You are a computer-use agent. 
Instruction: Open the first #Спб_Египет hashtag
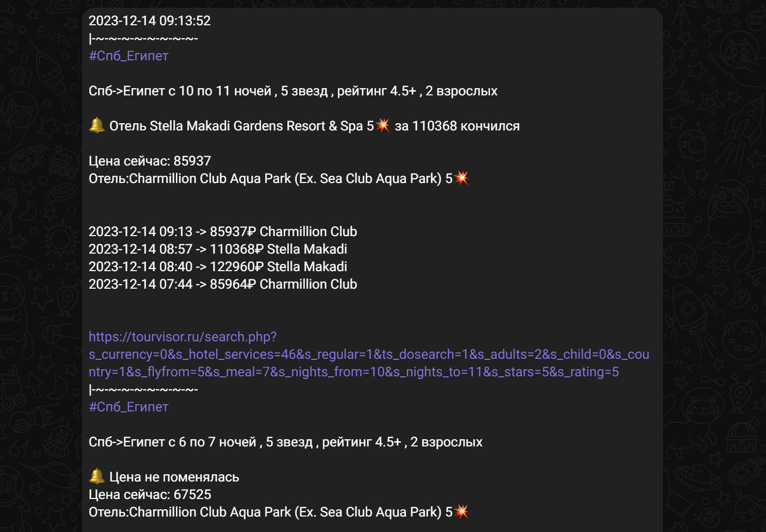pyautogui.click(x=128, y=56)
